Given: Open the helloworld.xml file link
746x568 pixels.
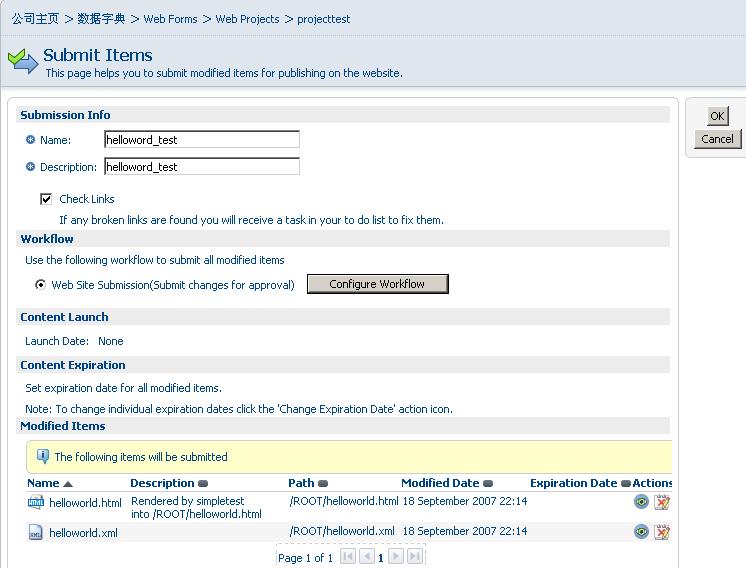Looking at the screenshot, I should (x=83, y=533).
